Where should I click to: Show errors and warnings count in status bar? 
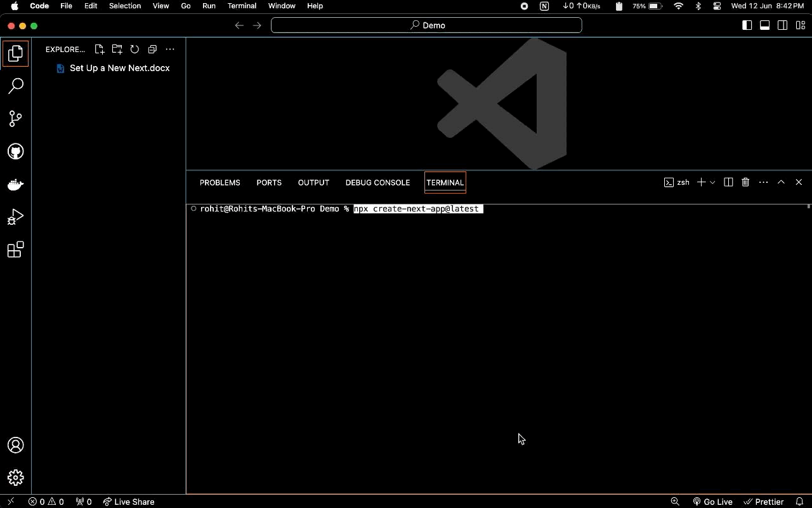46,502
